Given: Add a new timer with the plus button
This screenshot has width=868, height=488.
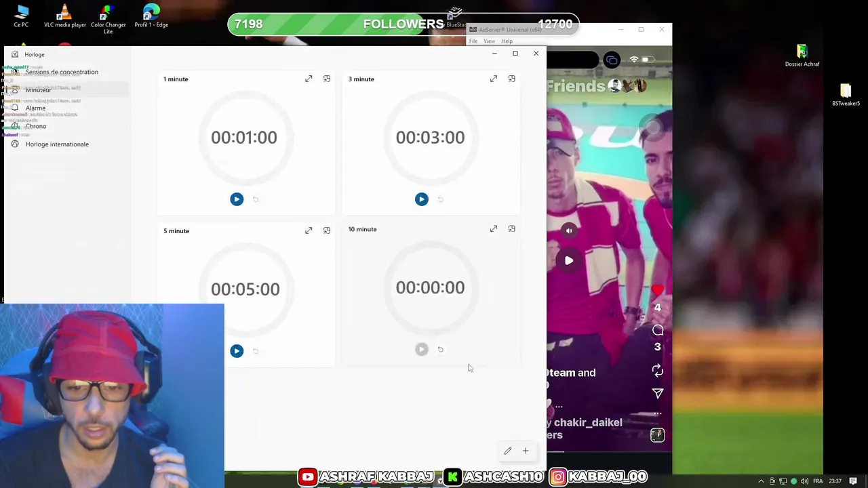Looking at the screenshot, I should pos(526,451).
